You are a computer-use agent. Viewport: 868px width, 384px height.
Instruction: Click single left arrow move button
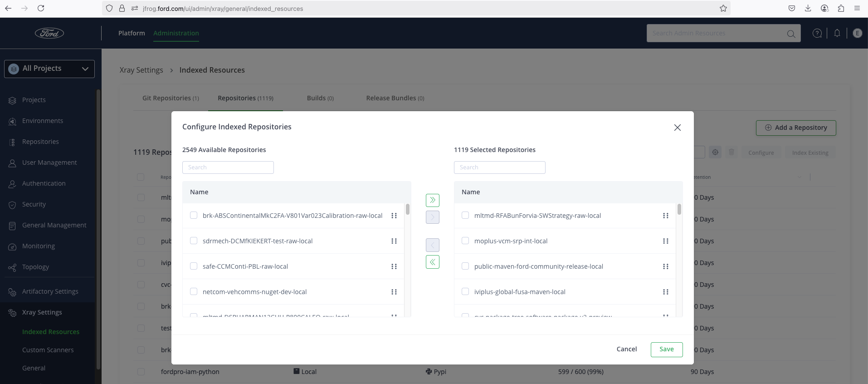pyautogui.click(x=433, y=245)
